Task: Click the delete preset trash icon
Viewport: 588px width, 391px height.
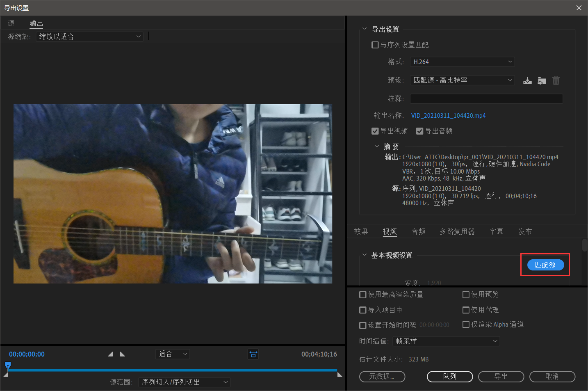Action: coord(556,80)
